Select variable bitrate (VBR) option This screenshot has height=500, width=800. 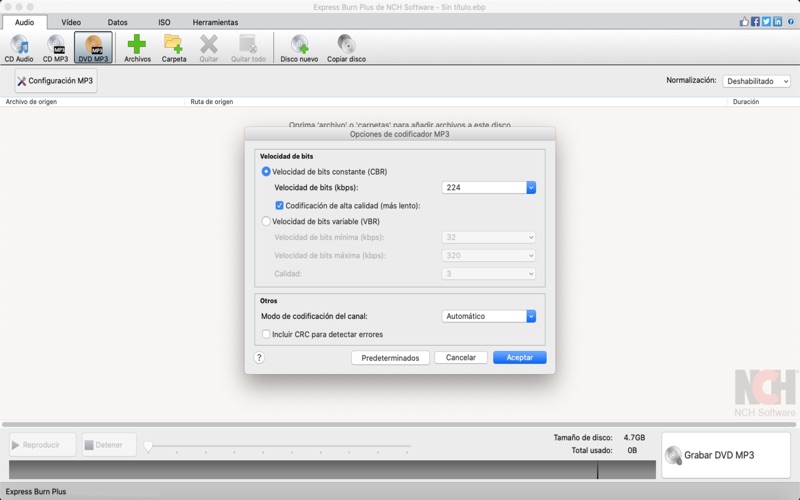point(266,221)
